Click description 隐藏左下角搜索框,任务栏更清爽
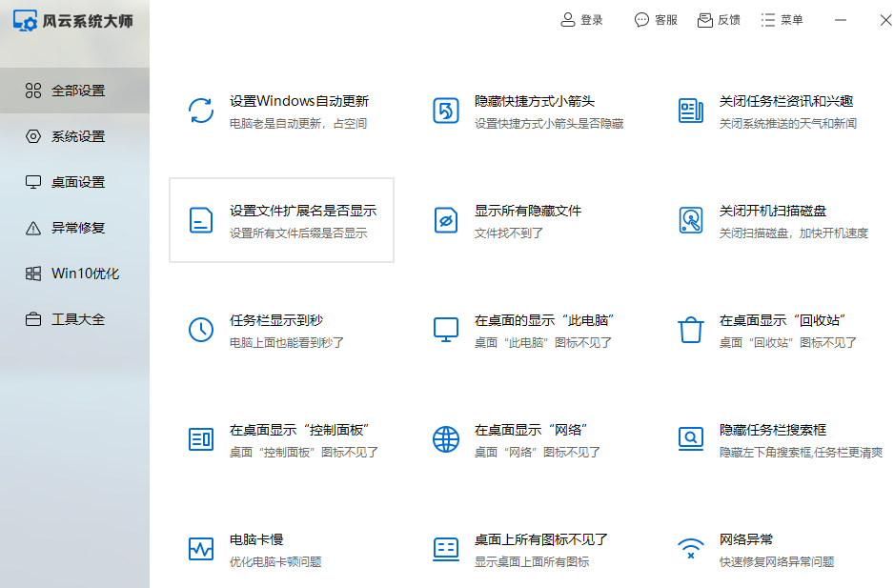Screen dimensions: 894x588 click(801, 453)
